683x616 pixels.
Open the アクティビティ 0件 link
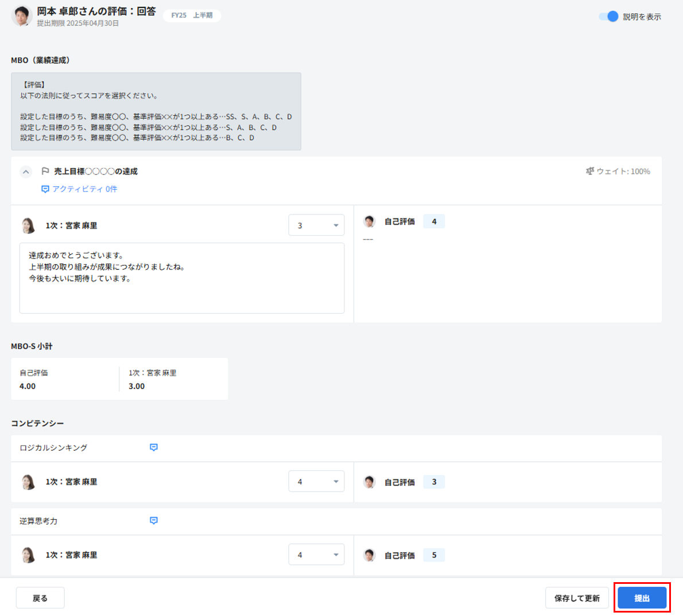click(79, 189)
